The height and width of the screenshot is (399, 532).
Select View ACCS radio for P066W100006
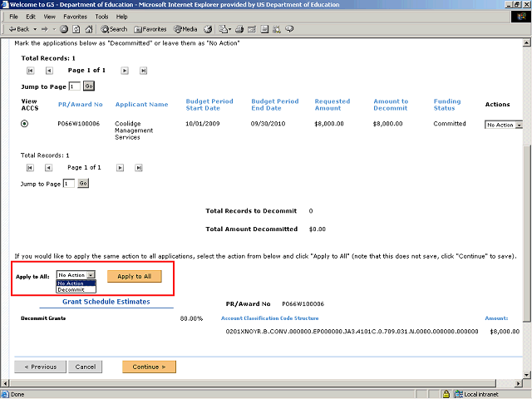tap(24, 124)
